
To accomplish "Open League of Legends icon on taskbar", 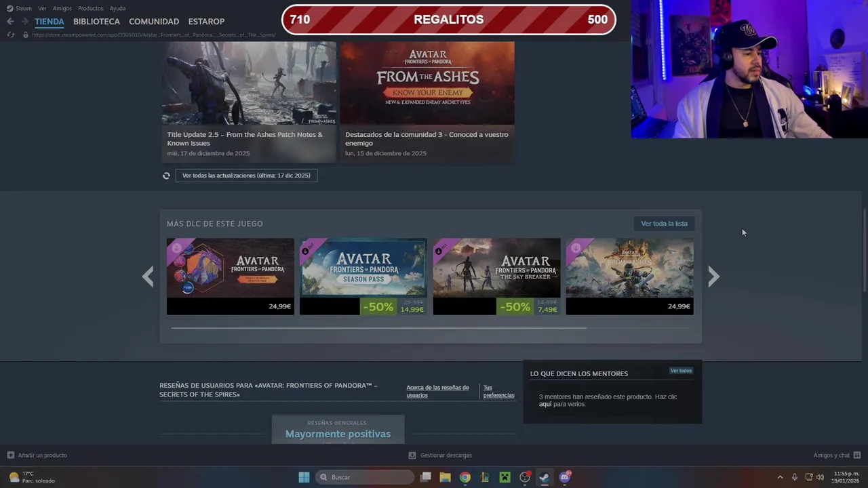I will point(485,477).
